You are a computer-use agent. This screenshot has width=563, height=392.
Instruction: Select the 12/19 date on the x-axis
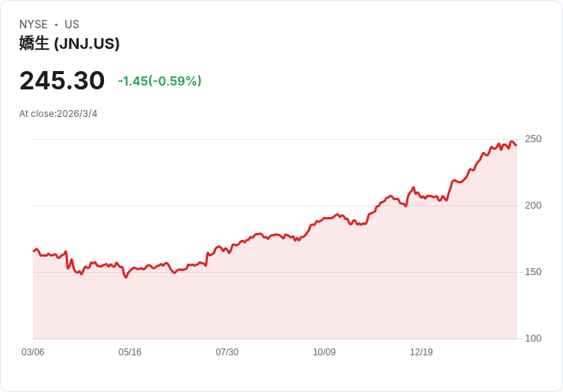tap(421, 352)
